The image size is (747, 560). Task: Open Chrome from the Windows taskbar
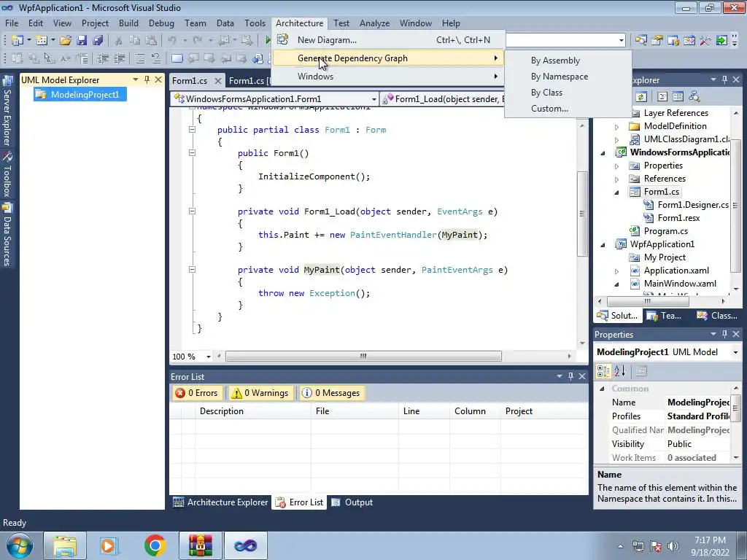[155, 545]
